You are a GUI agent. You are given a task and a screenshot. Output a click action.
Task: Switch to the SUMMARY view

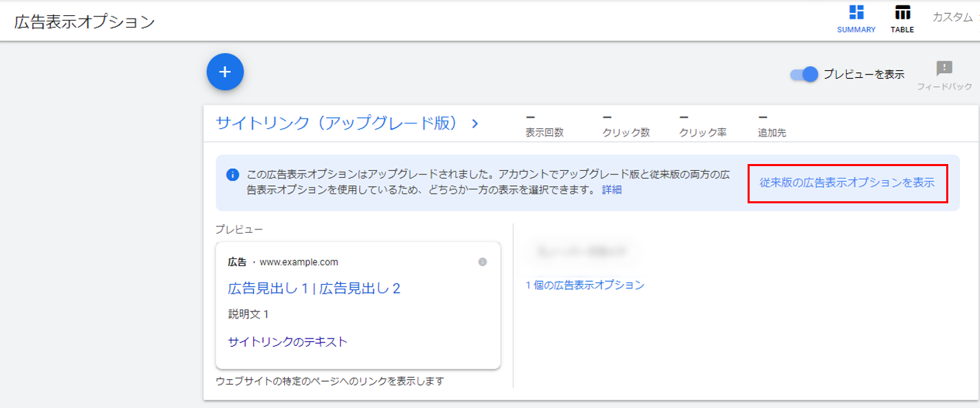[856, 19]
